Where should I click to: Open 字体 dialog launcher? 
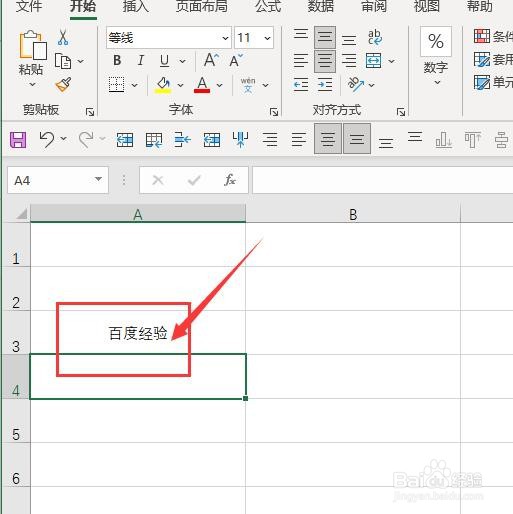[x=274, y=112]
